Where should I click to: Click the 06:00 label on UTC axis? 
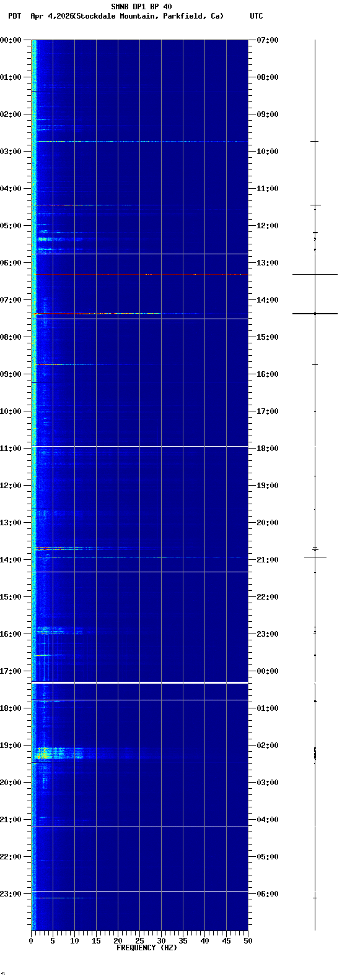click(x=268, y=894)
